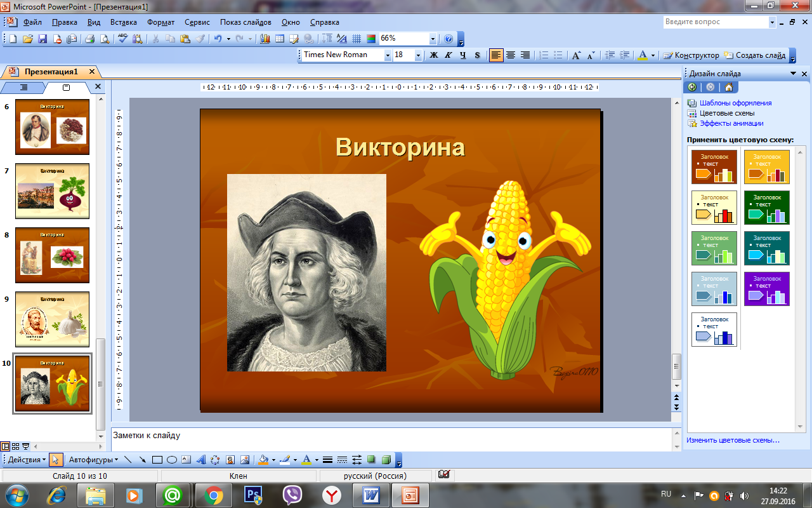
Task: Switch to the outline tab in slides pane
Action: 24,87
